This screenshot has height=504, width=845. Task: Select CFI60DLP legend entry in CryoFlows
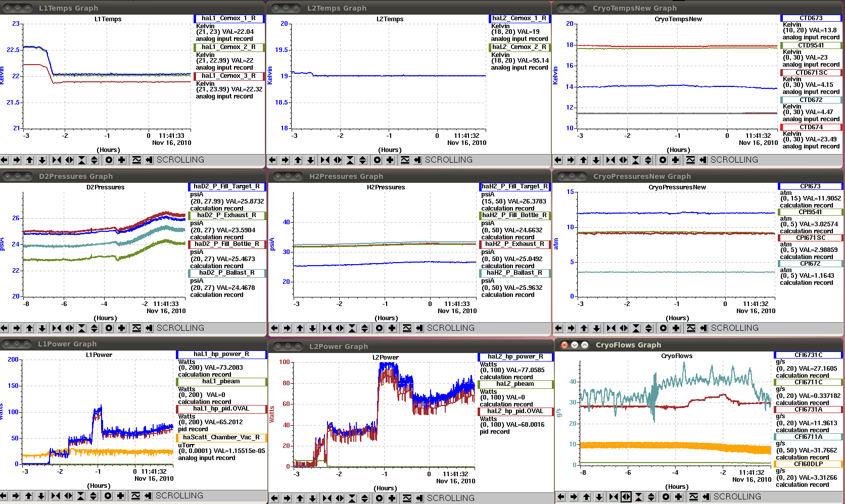[808, 464]
